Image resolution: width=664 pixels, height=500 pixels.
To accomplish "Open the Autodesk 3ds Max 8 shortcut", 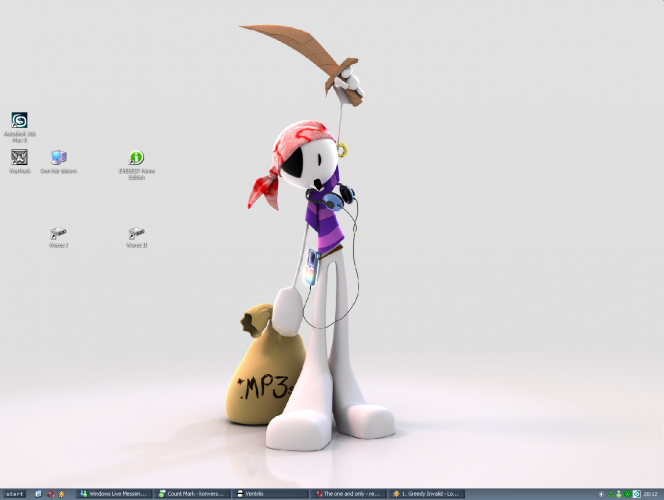I will pos(19,121).
